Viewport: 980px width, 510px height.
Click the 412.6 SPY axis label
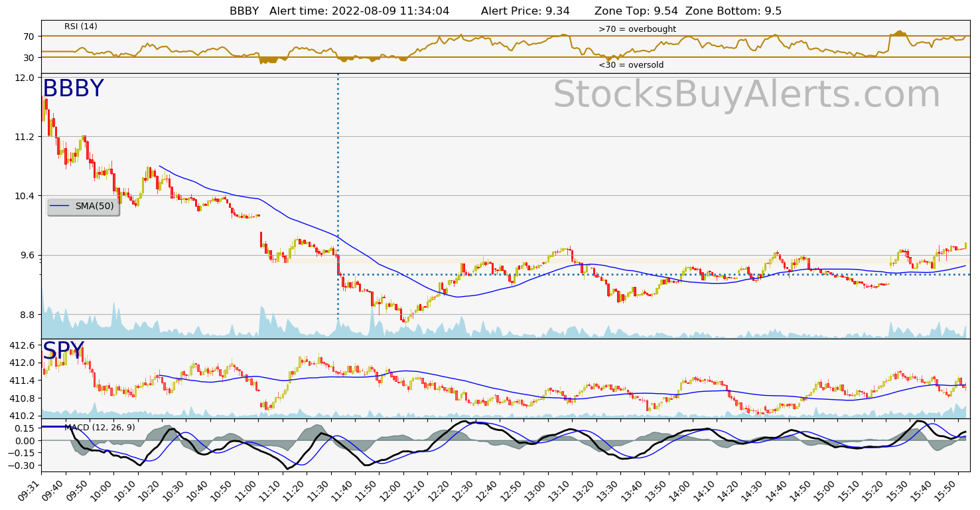point(23,345)
